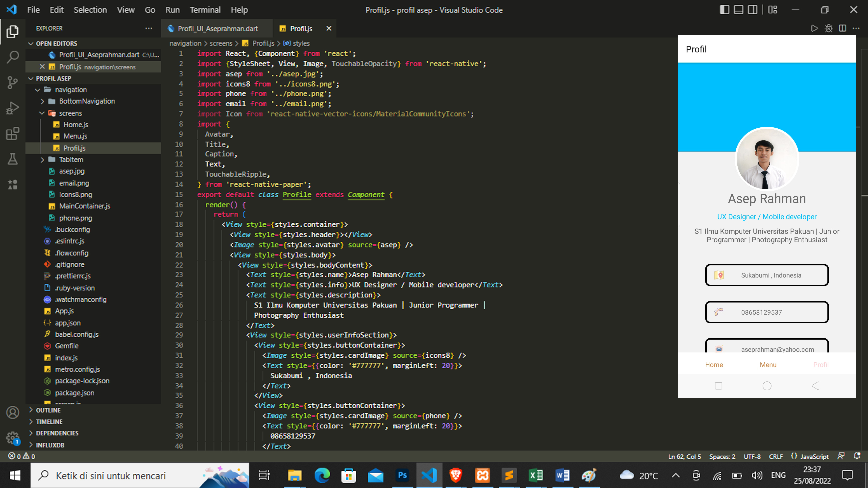Screen dimensions: 868x488
Task: Click the Split Editor icon in title bar
Action: point(843,28)
